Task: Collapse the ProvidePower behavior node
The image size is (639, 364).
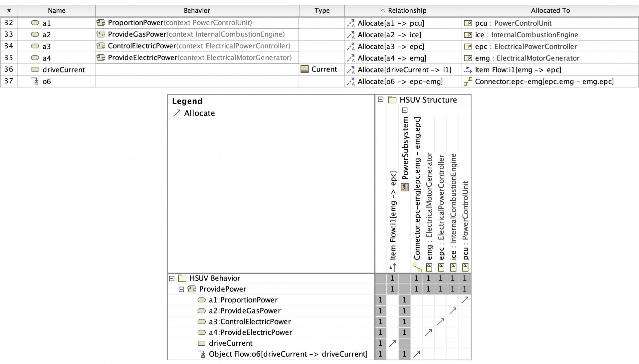Action: 182,289
